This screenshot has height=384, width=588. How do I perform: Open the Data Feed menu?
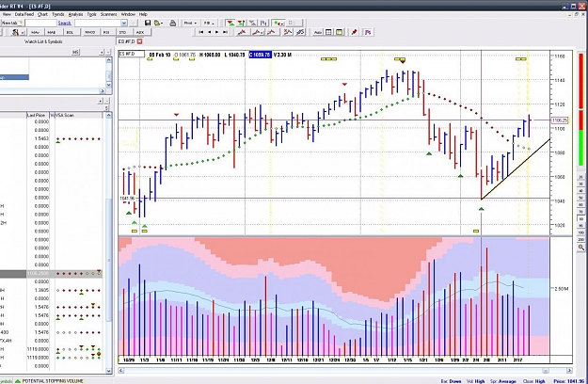(24, 14)
